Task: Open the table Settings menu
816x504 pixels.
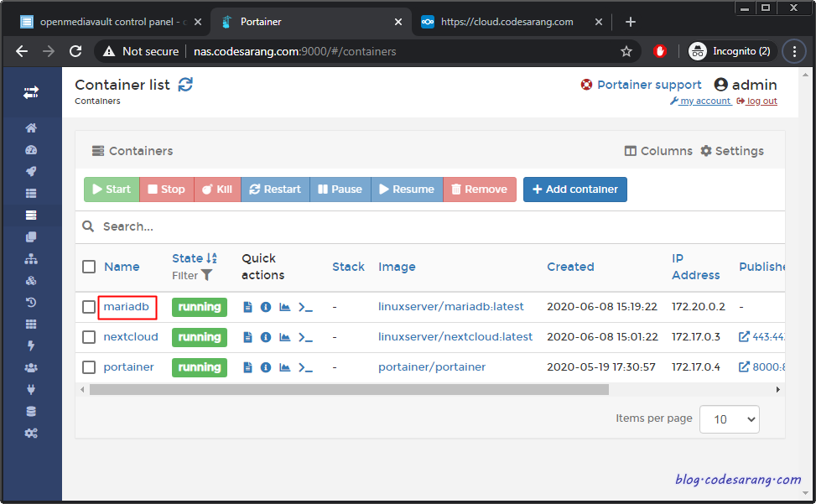Action: click(731, 151)
